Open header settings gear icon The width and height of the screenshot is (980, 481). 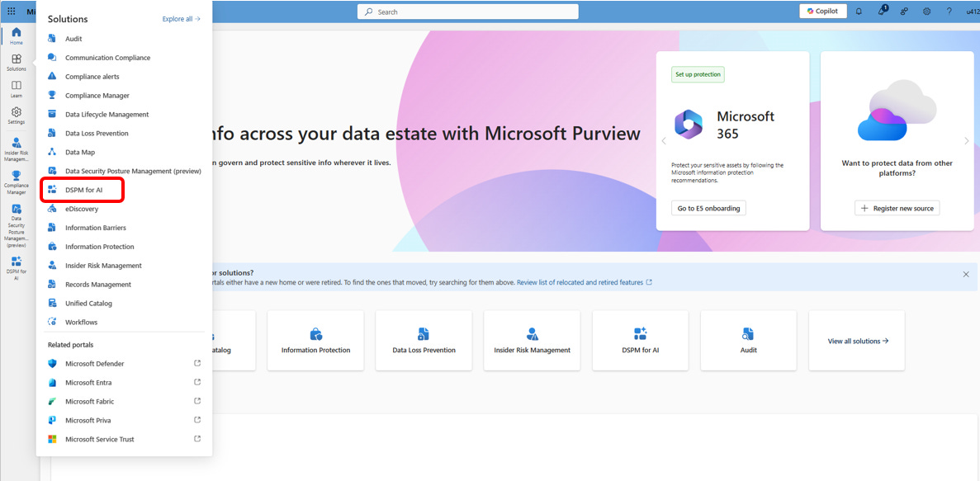tap(927, 12)
